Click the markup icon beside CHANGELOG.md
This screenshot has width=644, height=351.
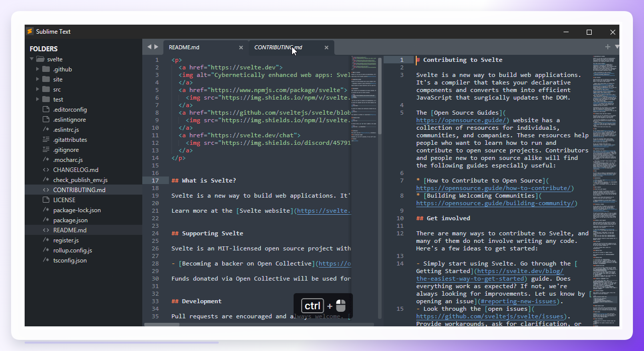click(x=46, y=169)
